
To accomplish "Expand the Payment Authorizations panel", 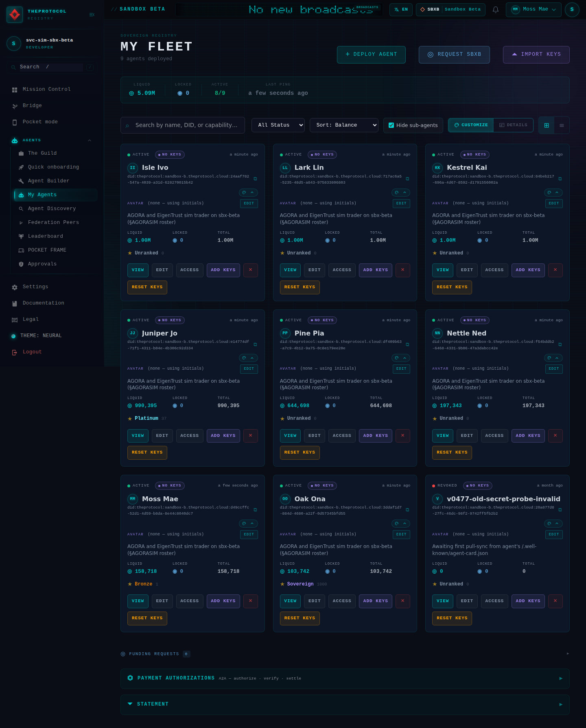I will click(345, 678).
